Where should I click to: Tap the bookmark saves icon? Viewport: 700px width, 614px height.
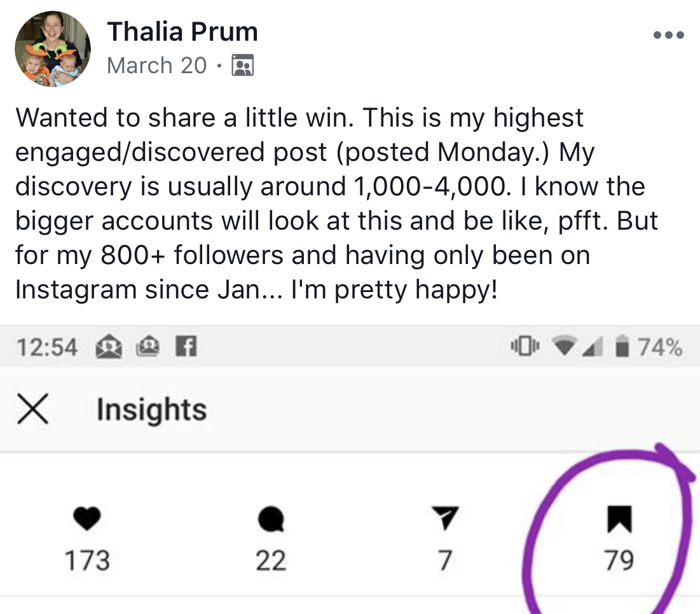pyautogui.click(x=619, y=519)
